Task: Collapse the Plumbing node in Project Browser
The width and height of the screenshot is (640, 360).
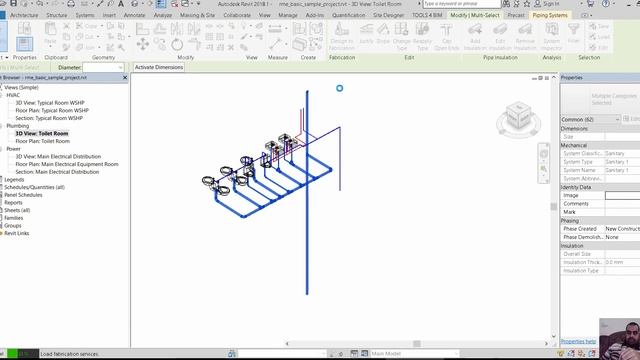Action: (2, 126)
